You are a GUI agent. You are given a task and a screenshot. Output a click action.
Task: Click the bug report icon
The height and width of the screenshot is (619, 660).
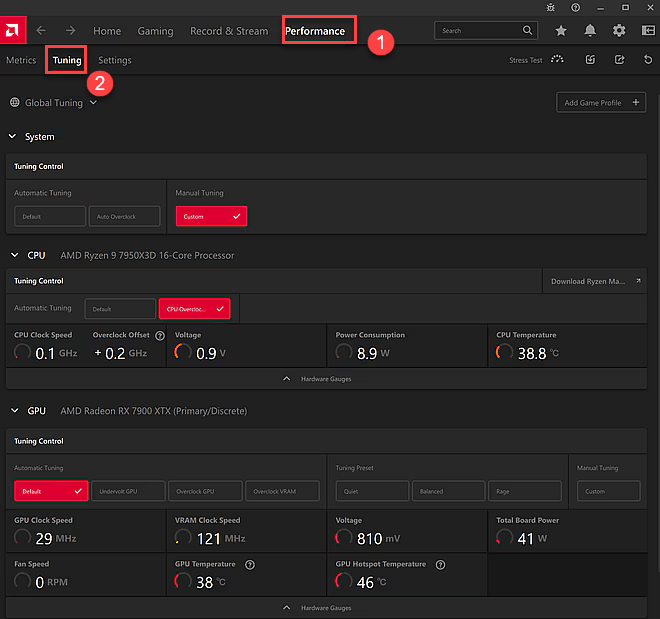point(549,7)
